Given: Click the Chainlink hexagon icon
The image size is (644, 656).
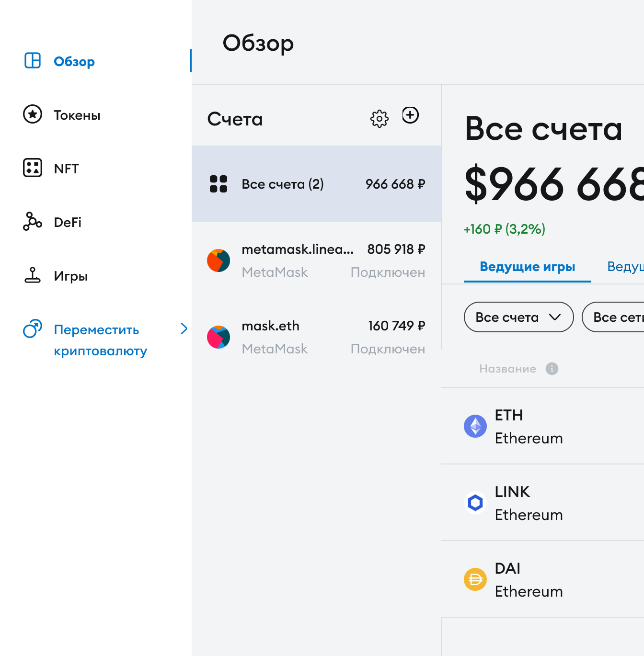Looking at the screenshot, I should coord(475,503).
